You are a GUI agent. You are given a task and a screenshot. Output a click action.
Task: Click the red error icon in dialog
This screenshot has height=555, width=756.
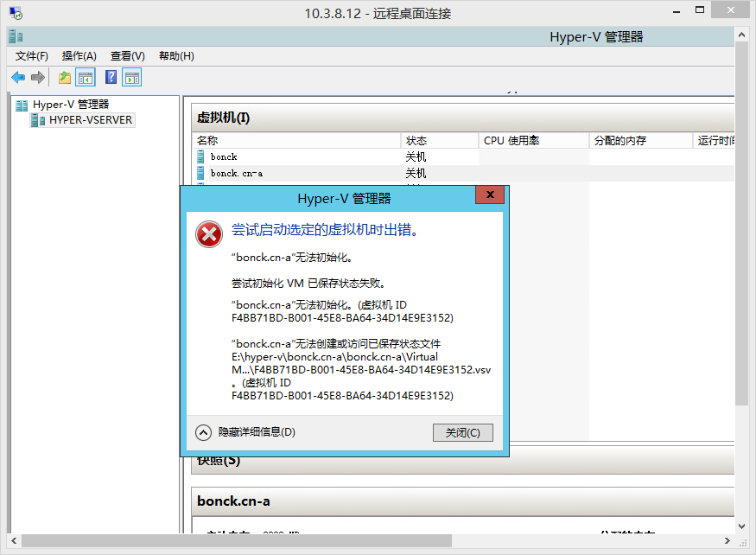pyautogui.click(x=209, y=234)
